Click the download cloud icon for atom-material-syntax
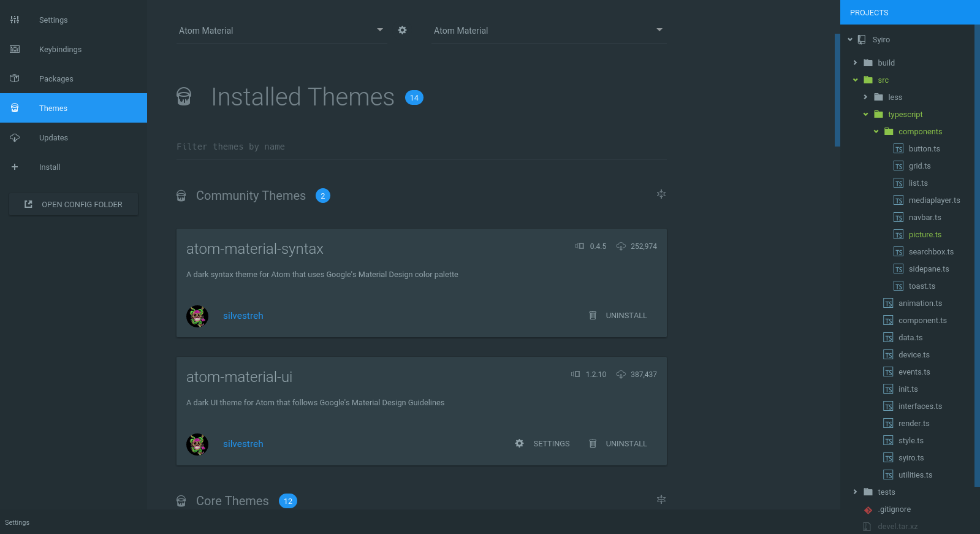 (621, 246)
